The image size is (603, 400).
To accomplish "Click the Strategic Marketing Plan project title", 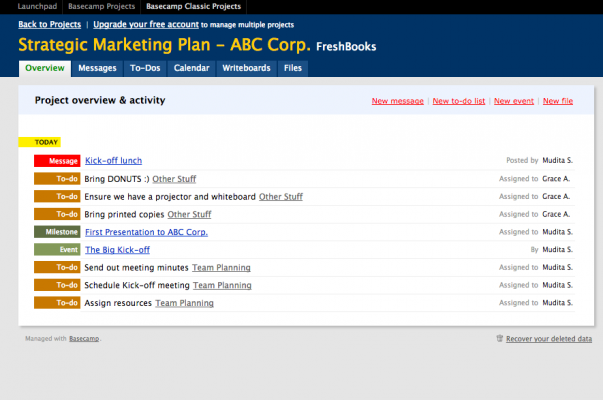I will point(164,45).
